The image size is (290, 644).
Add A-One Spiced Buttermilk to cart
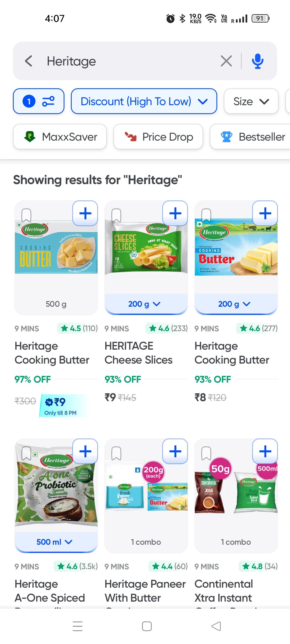click(x=85, y=451)
